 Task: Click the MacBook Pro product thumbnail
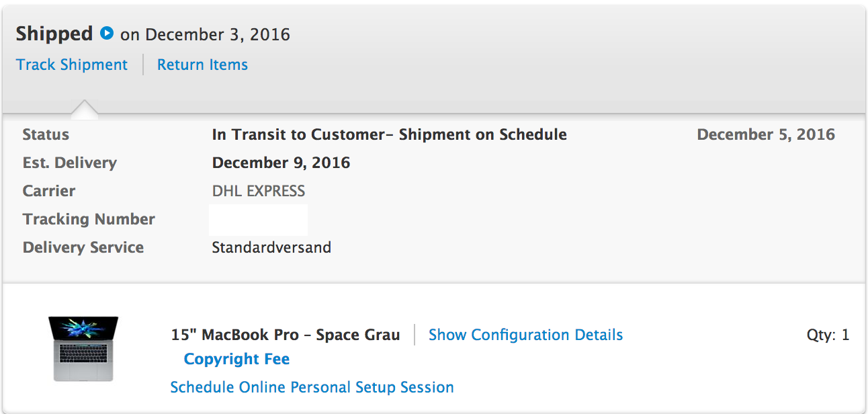click(83, 349)
